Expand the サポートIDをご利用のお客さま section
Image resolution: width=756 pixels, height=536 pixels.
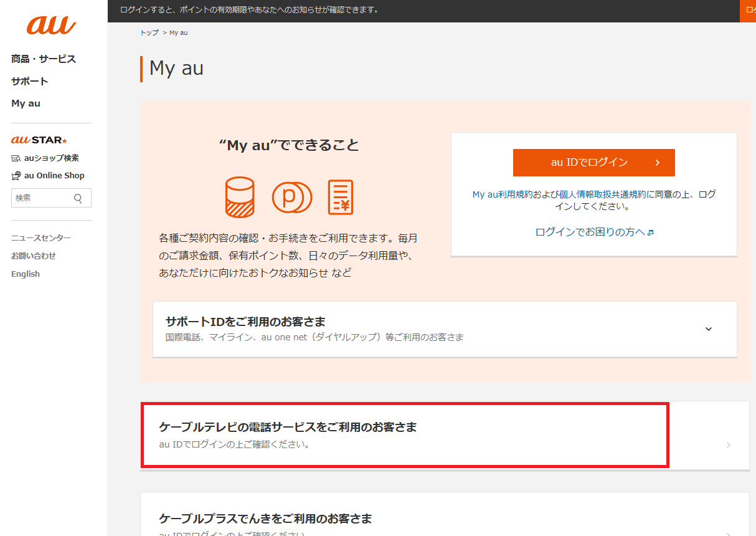pos(445,329)
